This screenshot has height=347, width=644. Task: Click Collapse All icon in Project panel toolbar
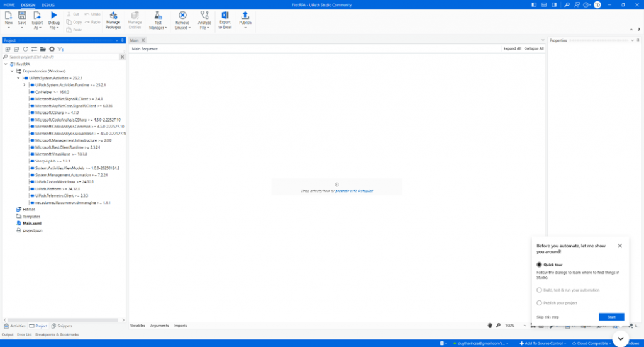[16, 49]
